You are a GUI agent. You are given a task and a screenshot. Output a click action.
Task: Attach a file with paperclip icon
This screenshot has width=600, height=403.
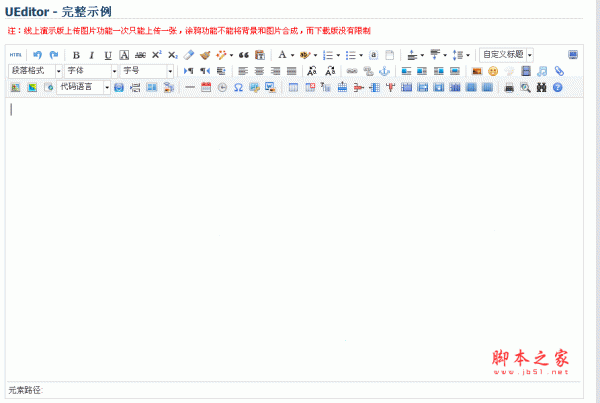(559, 71)
